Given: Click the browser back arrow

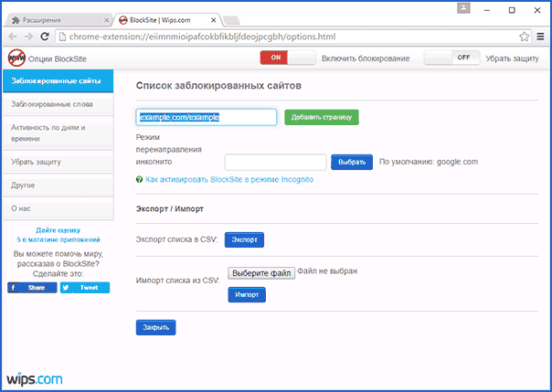Looking at the screenshot, I should (x=12, y=37).
